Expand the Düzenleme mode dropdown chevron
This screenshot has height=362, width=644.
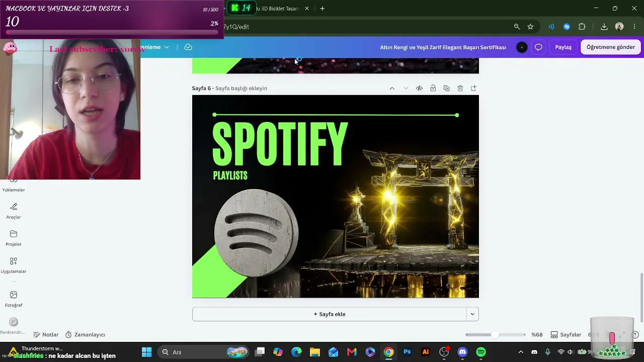tap(167, 47)
